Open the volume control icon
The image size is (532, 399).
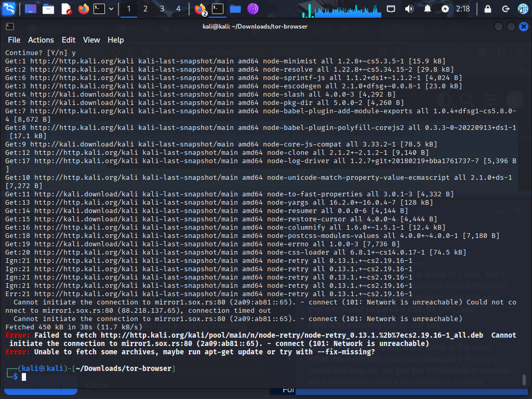pos(409,8)
